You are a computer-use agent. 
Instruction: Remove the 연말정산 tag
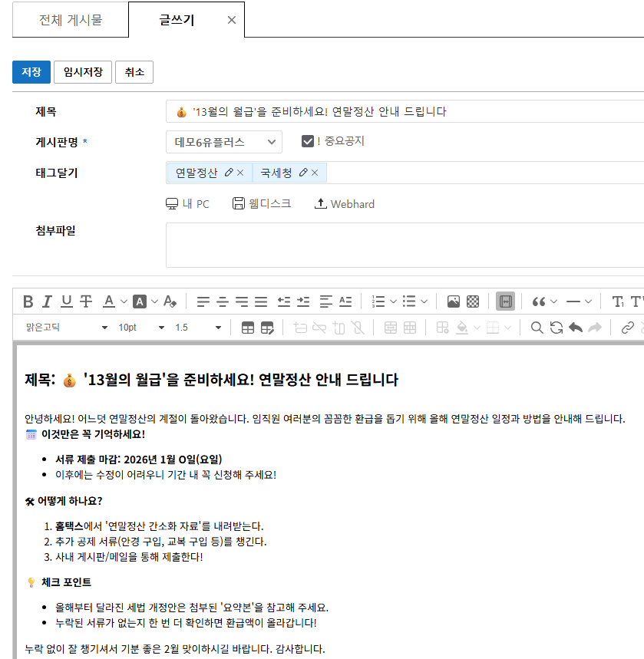(x=240, y=173)
